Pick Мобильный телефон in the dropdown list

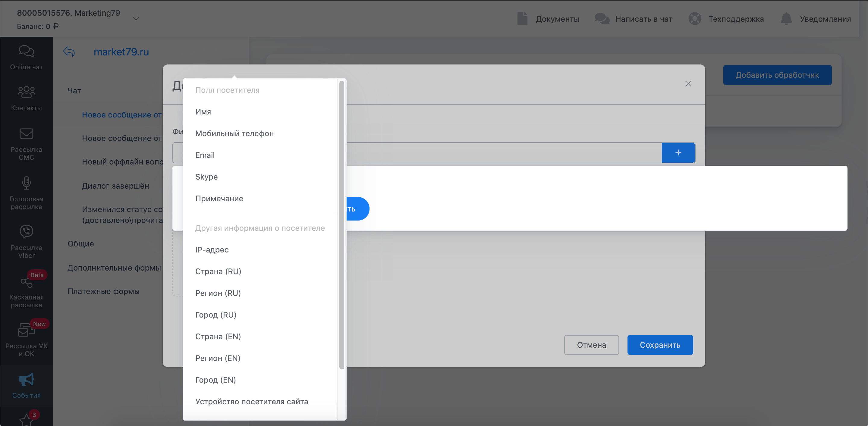point(234,134)
